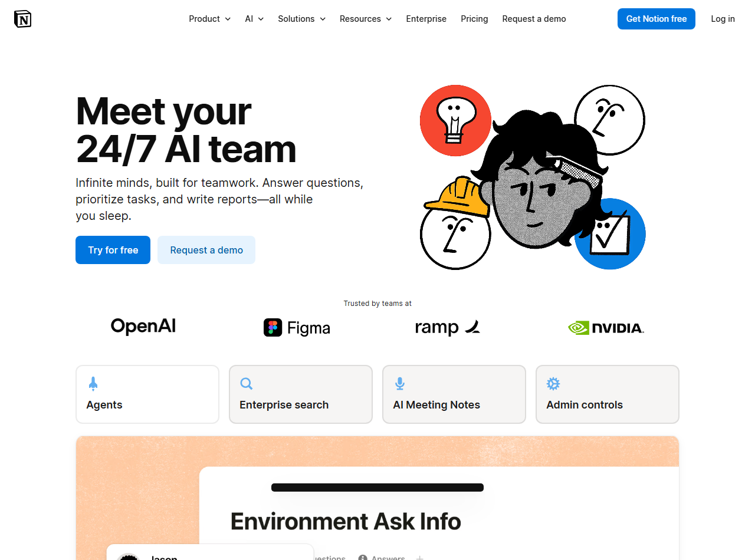Click the rocket icon on Agents card
The image size is (755, 560).
pos(93,384)
